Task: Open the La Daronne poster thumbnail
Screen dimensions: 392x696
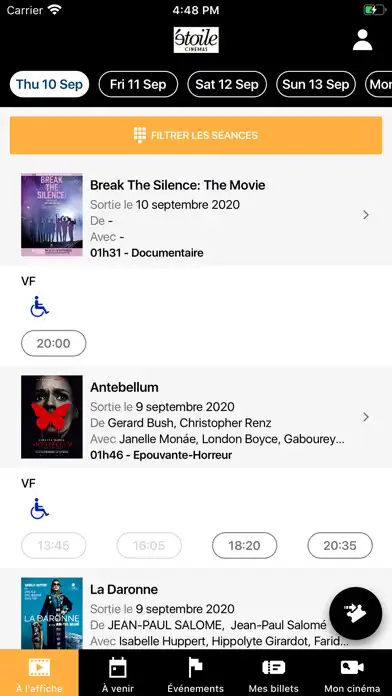Action: click(x=52, y=613)
